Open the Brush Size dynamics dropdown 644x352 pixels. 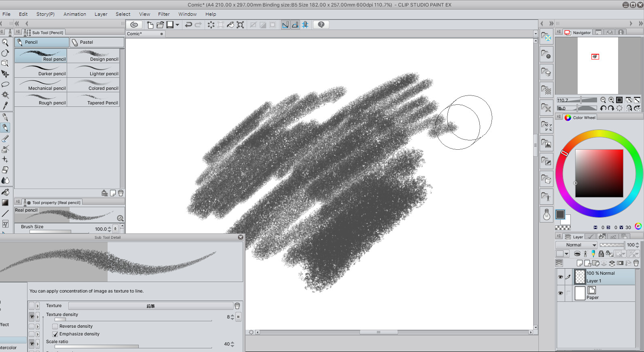(115, 229)
